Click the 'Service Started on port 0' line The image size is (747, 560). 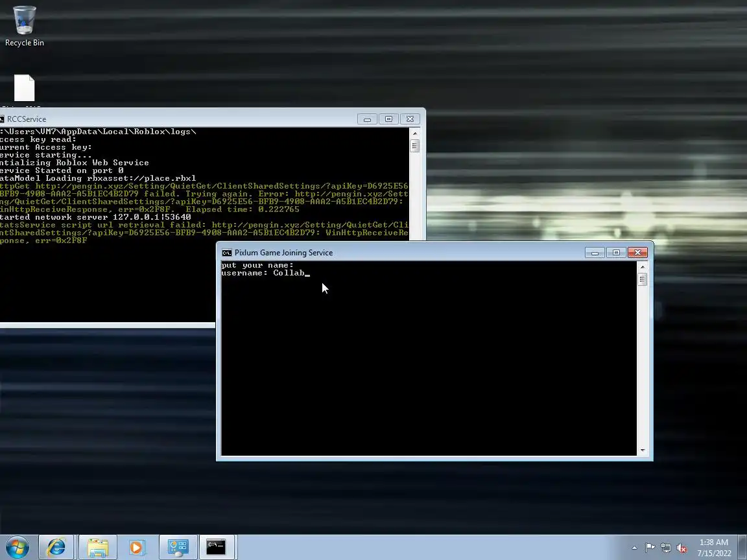click(62, 170)
